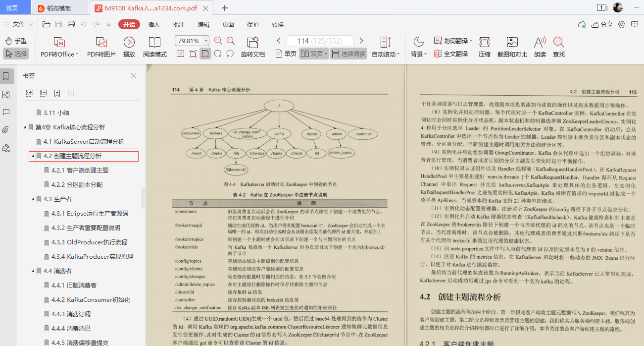Zoom out with the minus magnifier

(x=217, y=41)
